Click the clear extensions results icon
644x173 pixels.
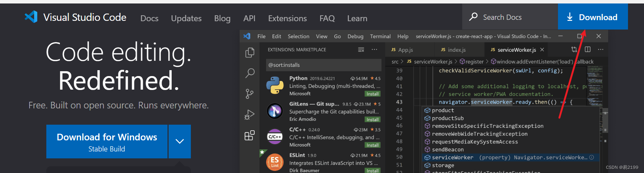pyautogui.click(x=361, y=50)
